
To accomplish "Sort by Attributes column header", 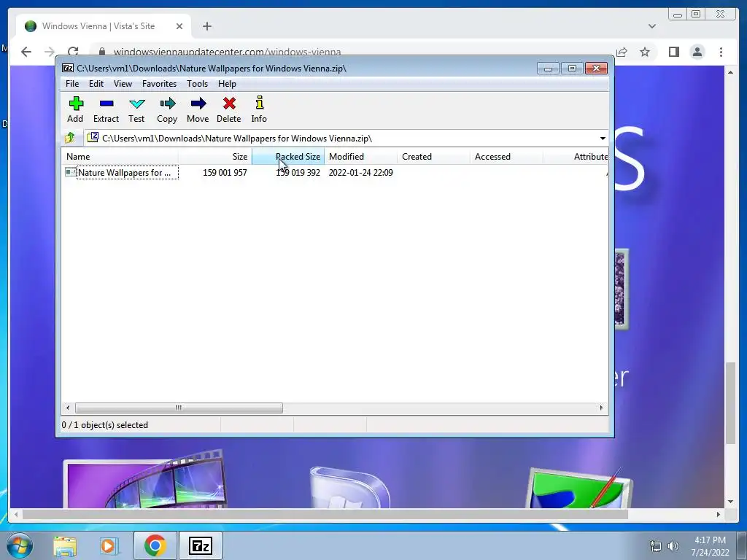I will tap(576, 157).
